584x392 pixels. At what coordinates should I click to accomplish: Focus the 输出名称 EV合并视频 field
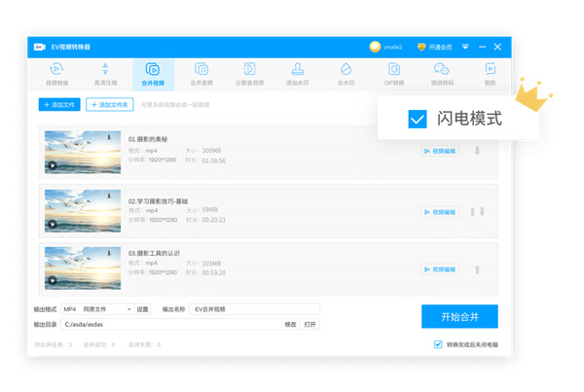(254, 309)
